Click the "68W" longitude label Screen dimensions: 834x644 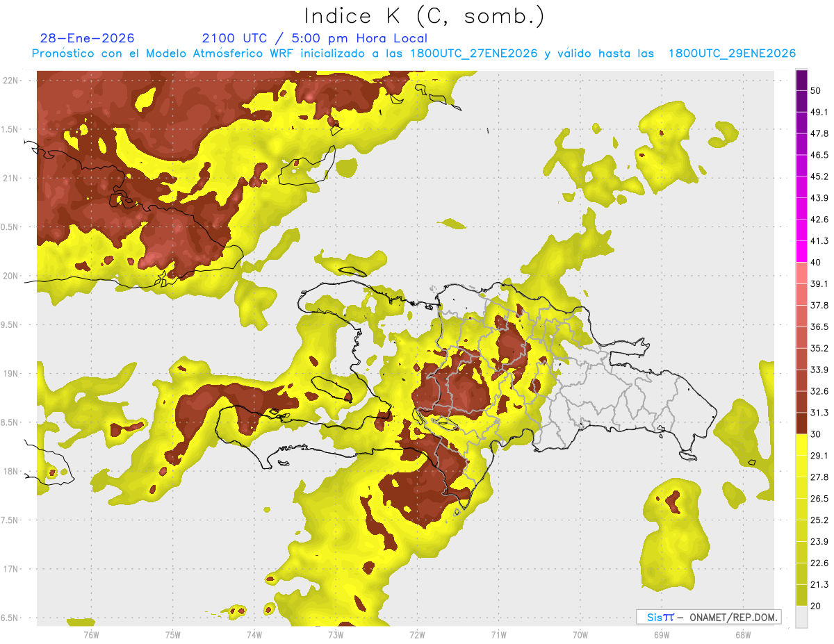click(743, 634)
